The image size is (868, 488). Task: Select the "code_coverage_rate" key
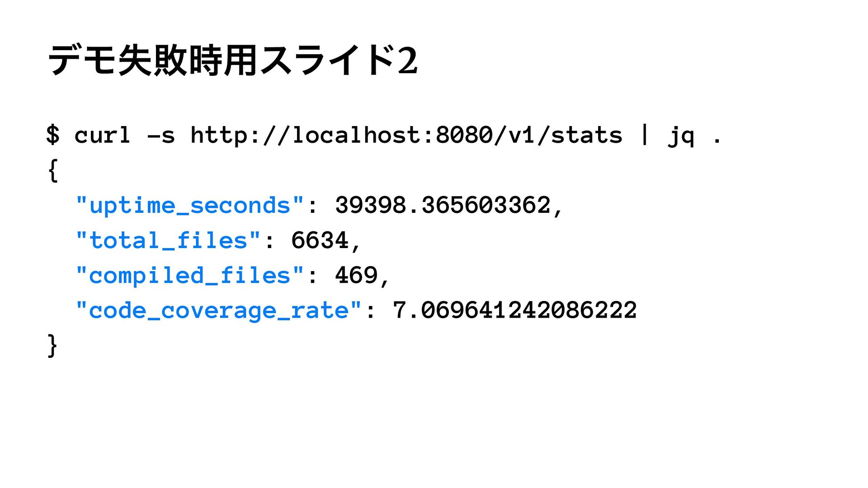(219, 311)
